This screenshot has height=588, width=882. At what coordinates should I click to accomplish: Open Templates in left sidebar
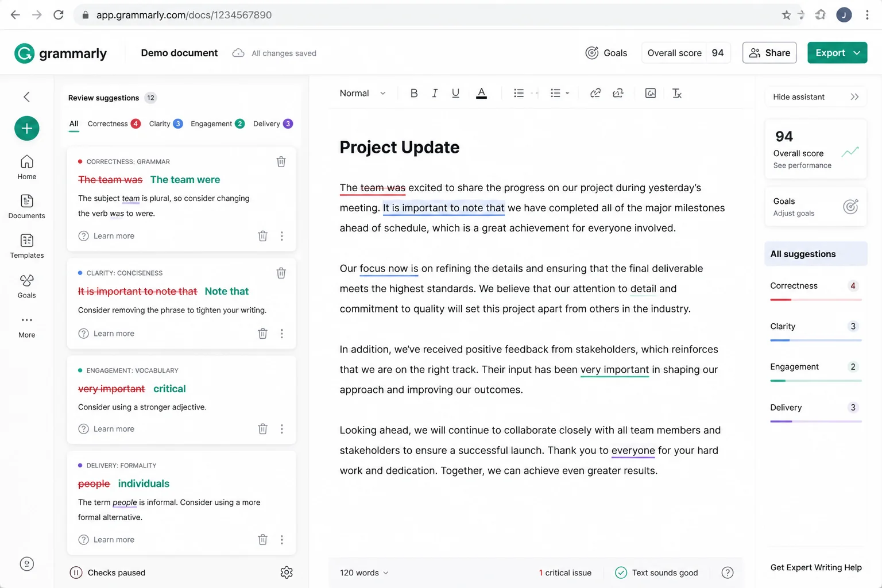[26, 246]
